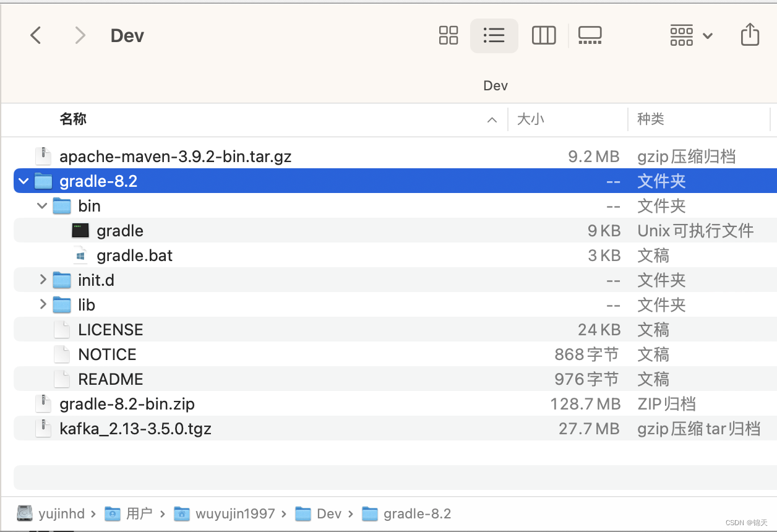Expand the init.d folder
Image resolution: width=777 pixels, height=532 pixels.
click(42, 280)
